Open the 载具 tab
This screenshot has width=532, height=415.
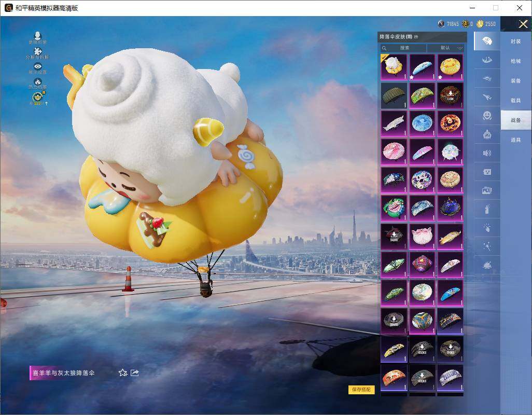click(516, 101)
